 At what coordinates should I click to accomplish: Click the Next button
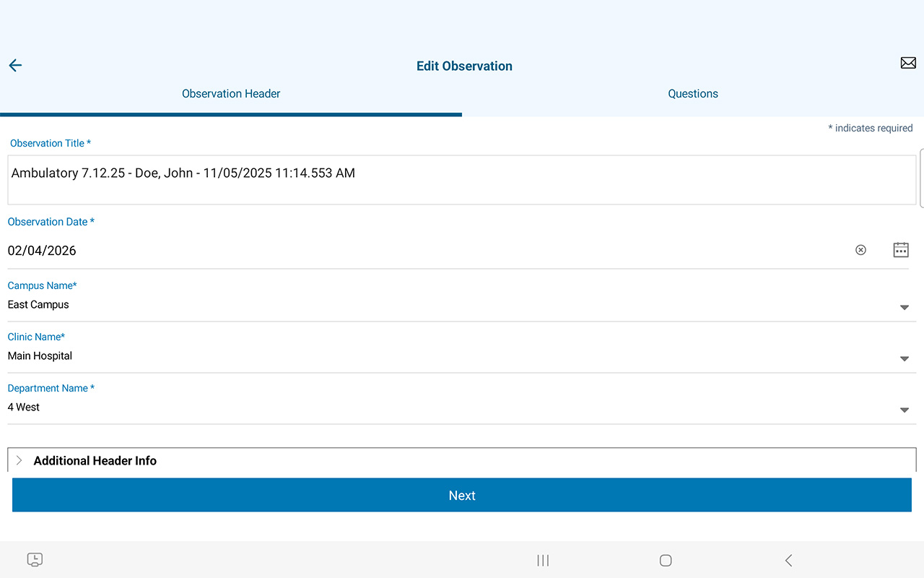click(462, 495)
